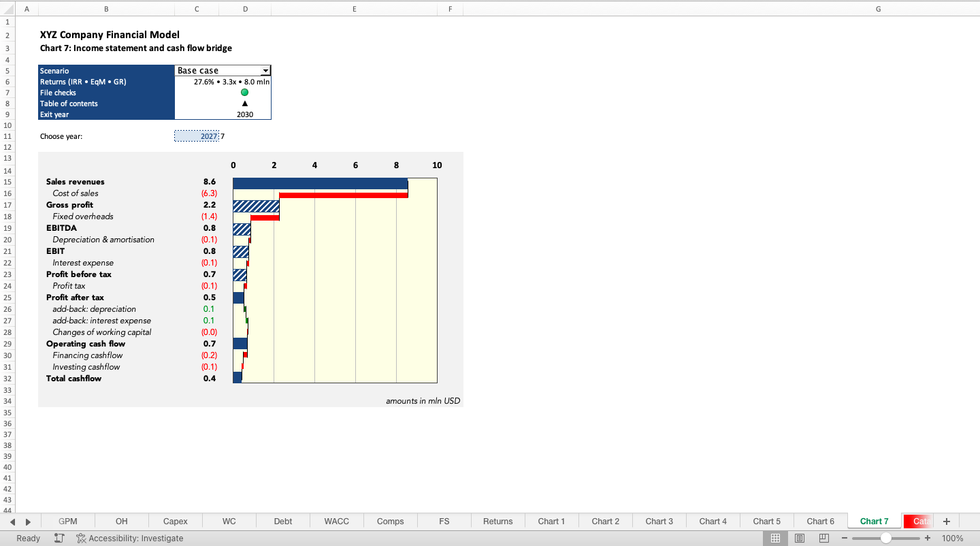980x546 pixels.
Task: Zoom out with the minus button
Action: tap(844, 538)
